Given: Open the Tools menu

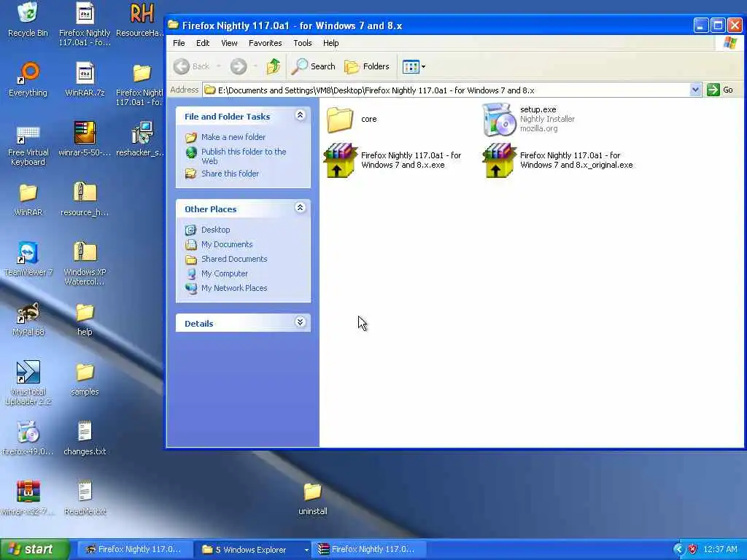Looking at the screenshot, I should (x=303, y=43).
